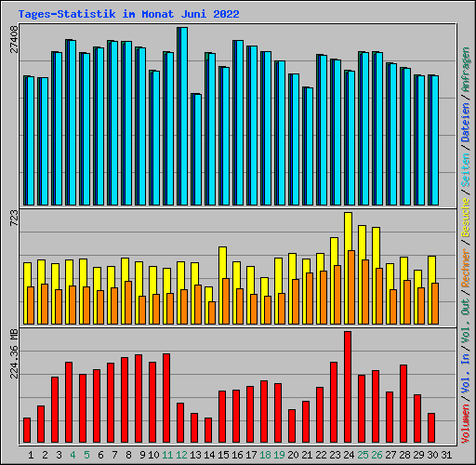
Task: Click day label 31 on the x-axis
Action: pyautogui.click(x=446, y=455)
